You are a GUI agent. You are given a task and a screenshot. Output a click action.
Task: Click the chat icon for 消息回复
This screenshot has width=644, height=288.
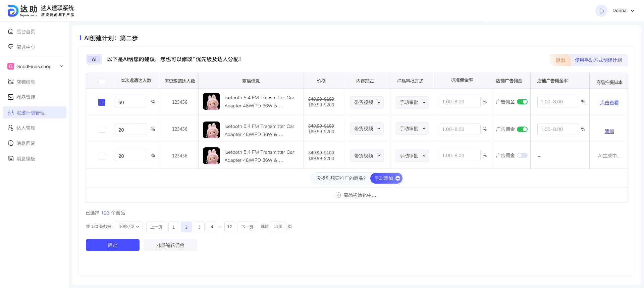point(11,143)
